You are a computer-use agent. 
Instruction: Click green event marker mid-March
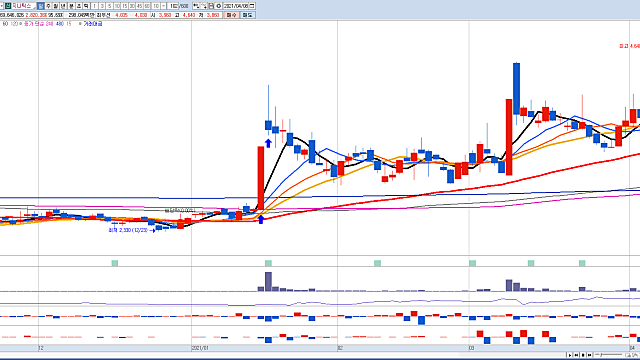531,263
